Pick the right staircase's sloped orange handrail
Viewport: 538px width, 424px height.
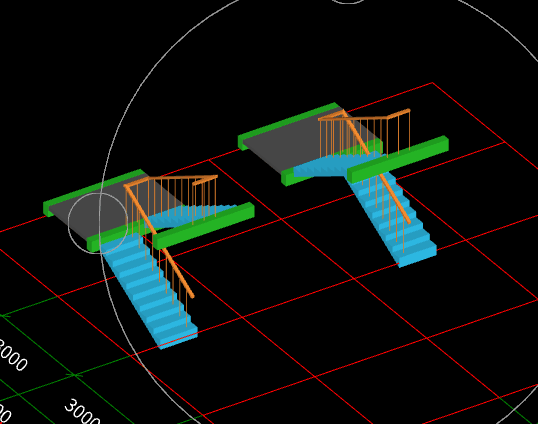[377, 167]
